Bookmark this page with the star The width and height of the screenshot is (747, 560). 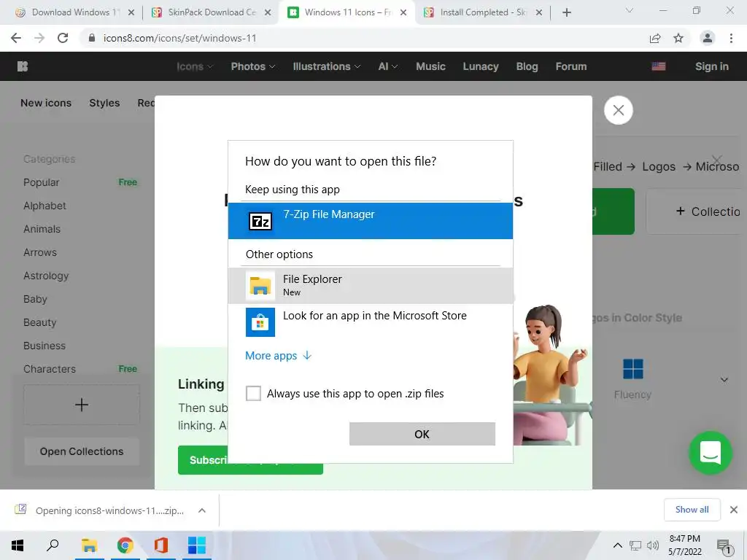pos(678,38)
